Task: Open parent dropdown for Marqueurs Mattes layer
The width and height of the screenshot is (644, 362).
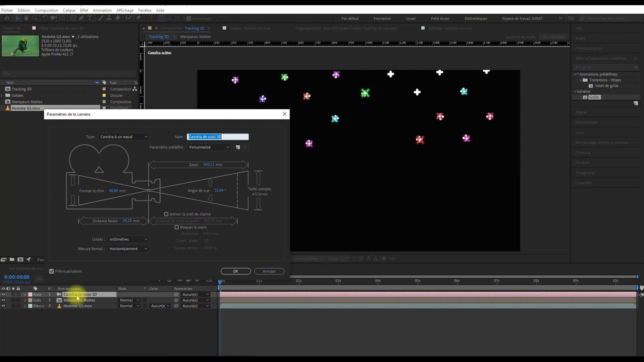Action: click(x=196, y=300)
